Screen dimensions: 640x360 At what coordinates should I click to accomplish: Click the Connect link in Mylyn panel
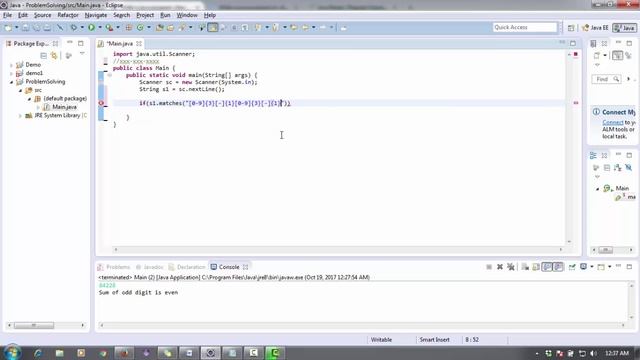click(x=613, y=122)
